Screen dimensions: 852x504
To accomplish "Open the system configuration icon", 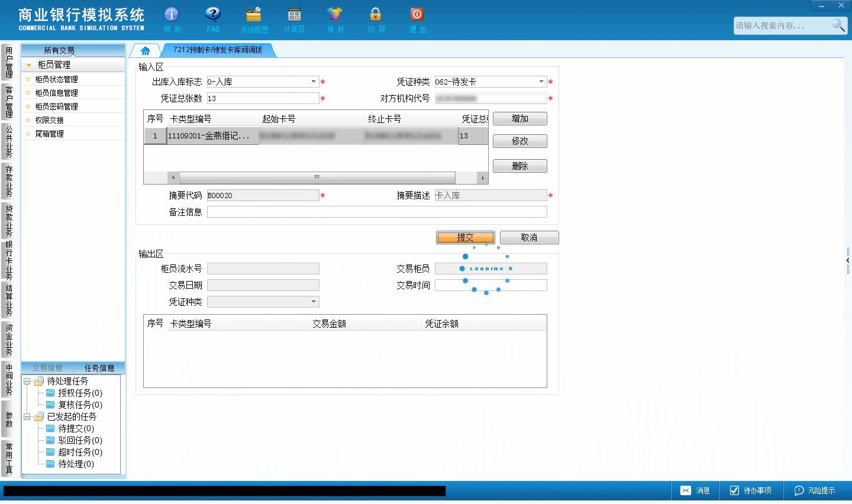I will (254, 14).
